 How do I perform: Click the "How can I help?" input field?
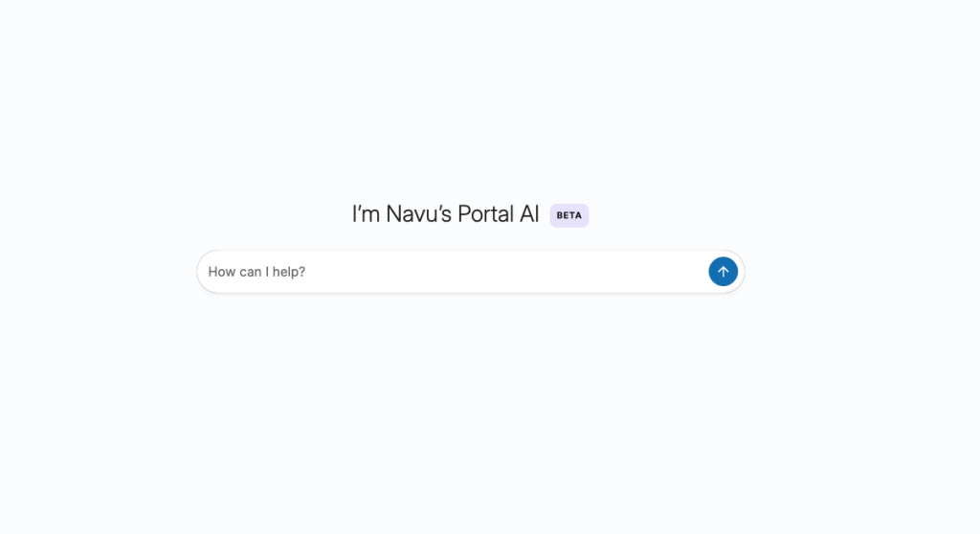[x=450, y=272]
